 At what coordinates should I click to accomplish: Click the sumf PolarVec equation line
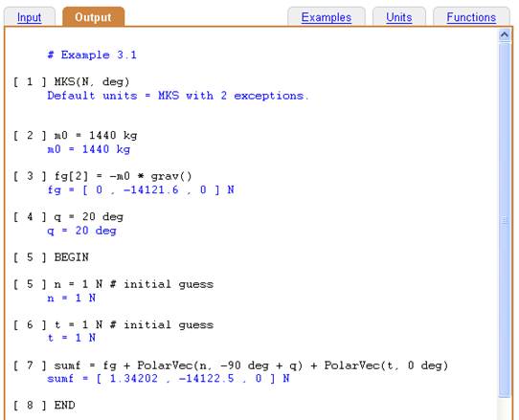(231, 365)
